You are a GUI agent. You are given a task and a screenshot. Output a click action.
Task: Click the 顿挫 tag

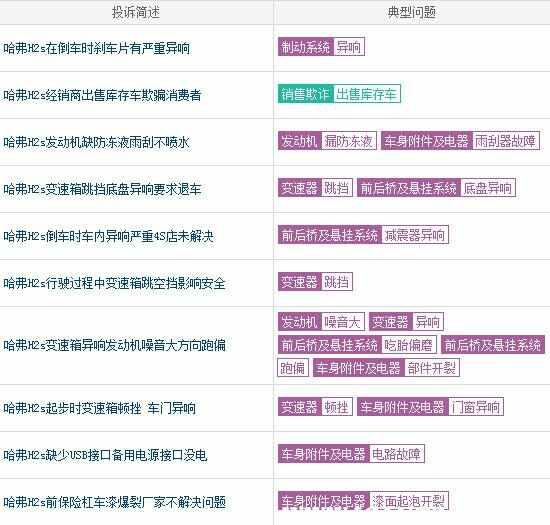337,406
